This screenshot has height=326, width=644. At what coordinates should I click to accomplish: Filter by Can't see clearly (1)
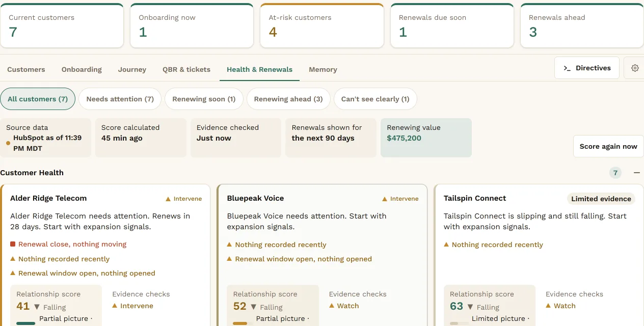pos(375,99)
